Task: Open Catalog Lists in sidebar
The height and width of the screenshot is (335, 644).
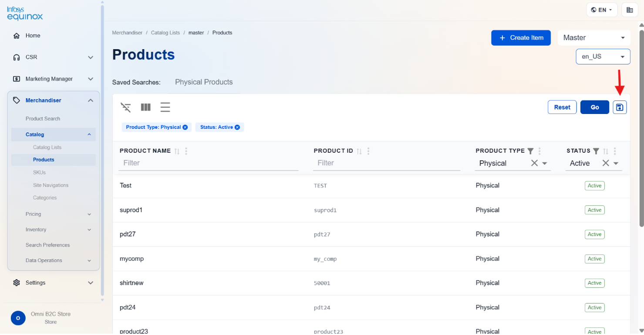Action: click(47, 147)
